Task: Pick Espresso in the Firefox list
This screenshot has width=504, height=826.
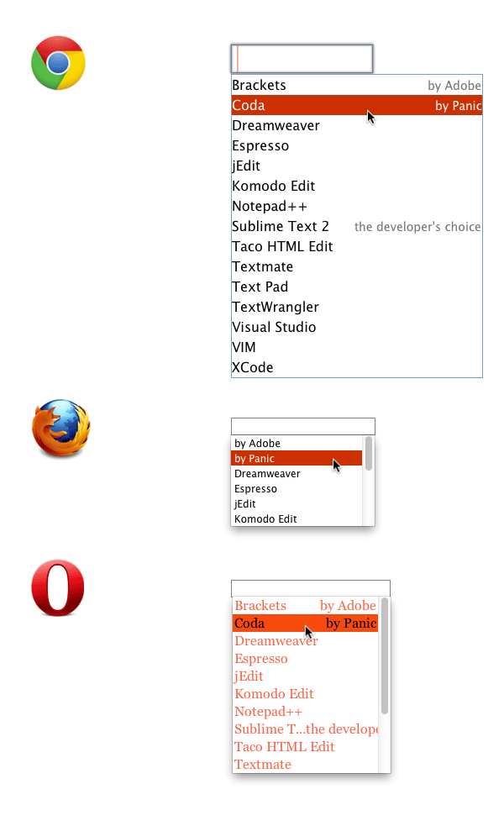Action: coord(297,489)
